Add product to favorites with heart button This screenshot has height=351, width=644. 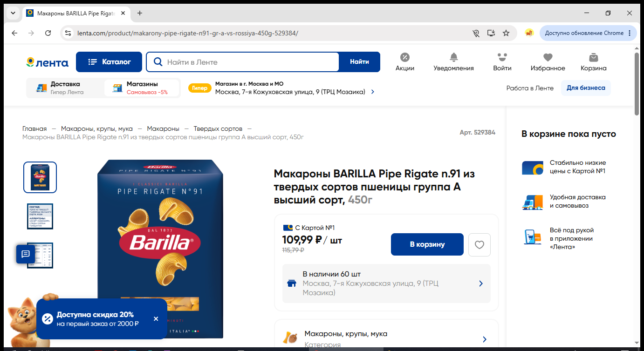pyautogui.click(x=480, y=244)
